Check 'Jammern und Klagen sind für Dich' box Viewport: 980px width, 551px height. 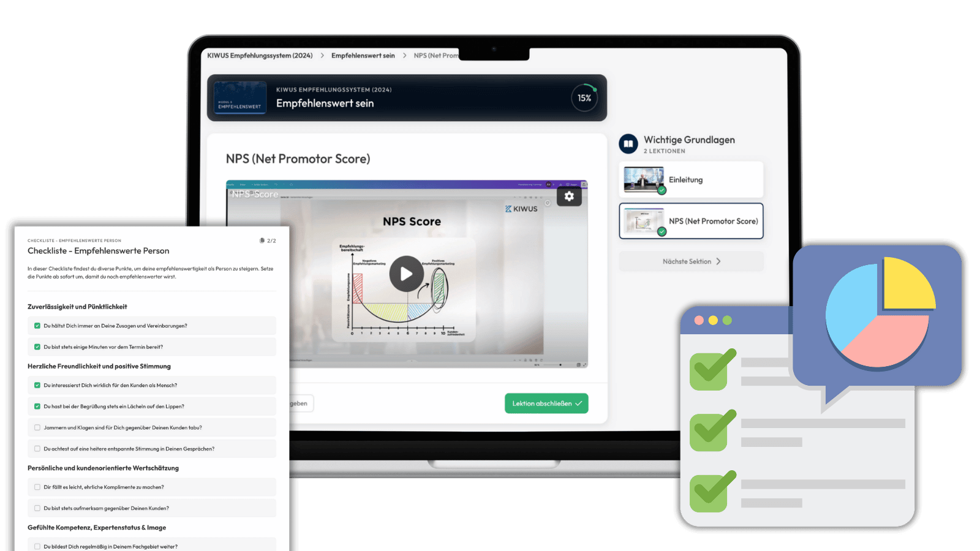(x=37, y=427)
